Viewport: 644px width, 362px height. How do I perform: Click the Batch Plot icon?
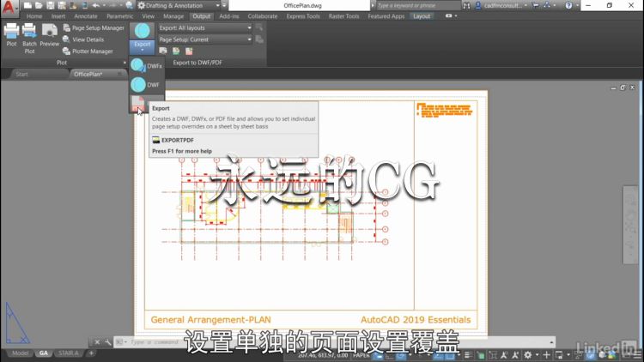click(29, 38)
